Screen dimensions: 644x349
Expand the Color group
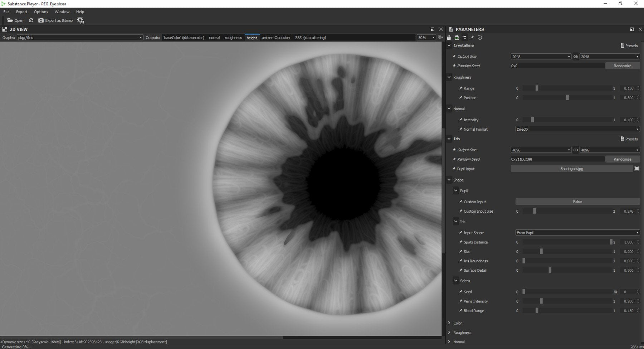tap(449, 323)
